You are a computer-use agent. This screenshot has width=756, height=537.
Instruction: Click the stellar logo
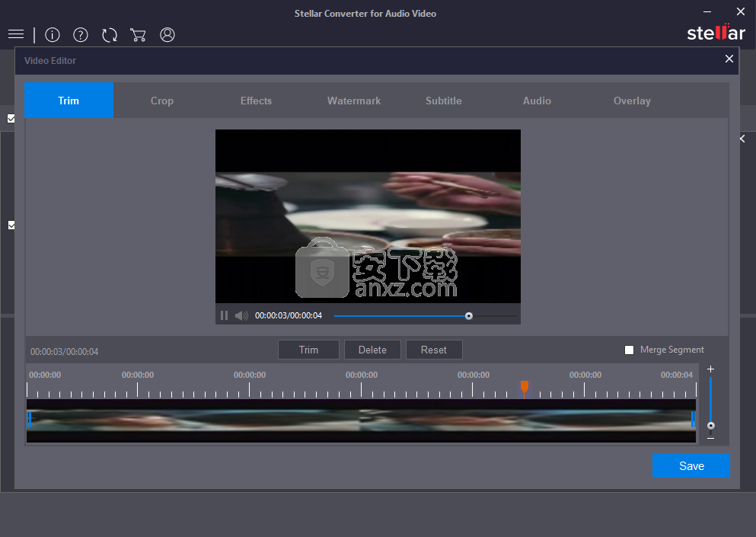click(x=716, y=32)
